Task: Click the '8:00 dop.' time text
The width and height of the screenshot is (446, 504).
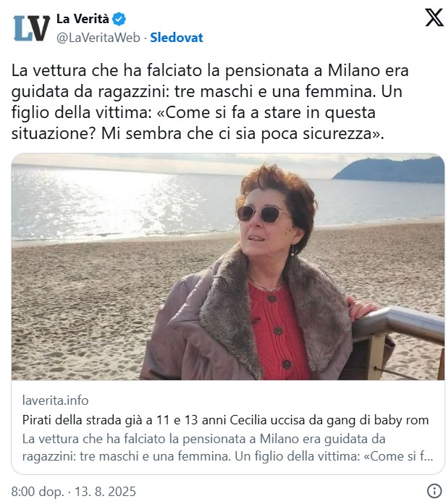Action: pos(37,492)
